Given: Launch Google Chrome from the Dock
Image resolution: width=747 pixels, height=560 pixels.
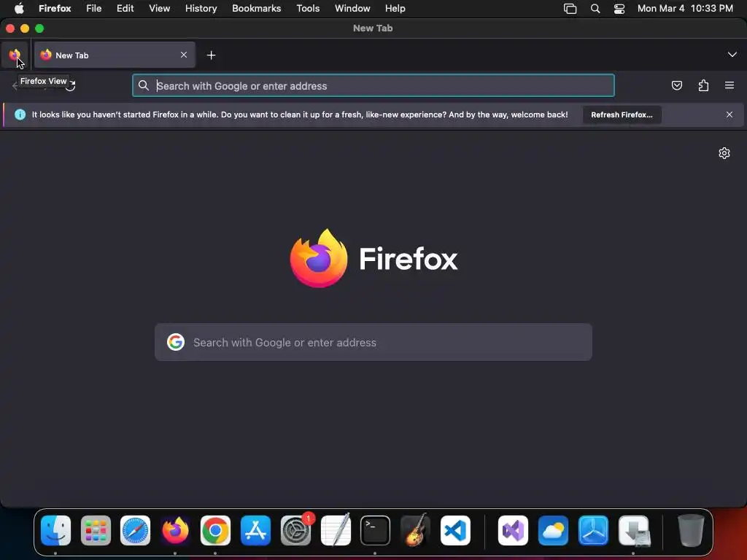Looking at the screenshot, I should point(215,530).
